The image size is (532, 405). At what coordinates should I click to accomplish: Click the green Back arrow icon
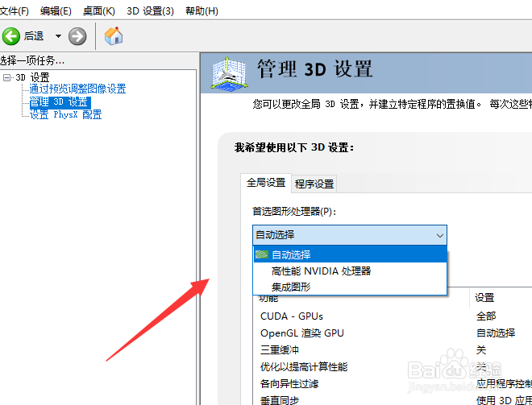[x=11, y=36]
